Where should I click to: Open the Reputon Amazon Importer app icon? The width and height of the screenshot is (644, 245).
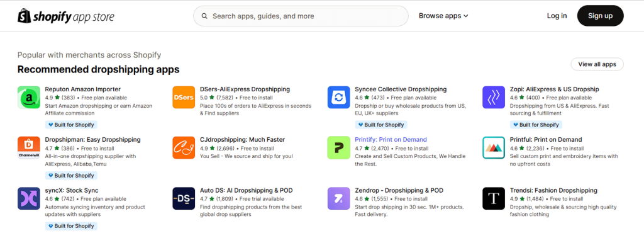tap(29, 98)
